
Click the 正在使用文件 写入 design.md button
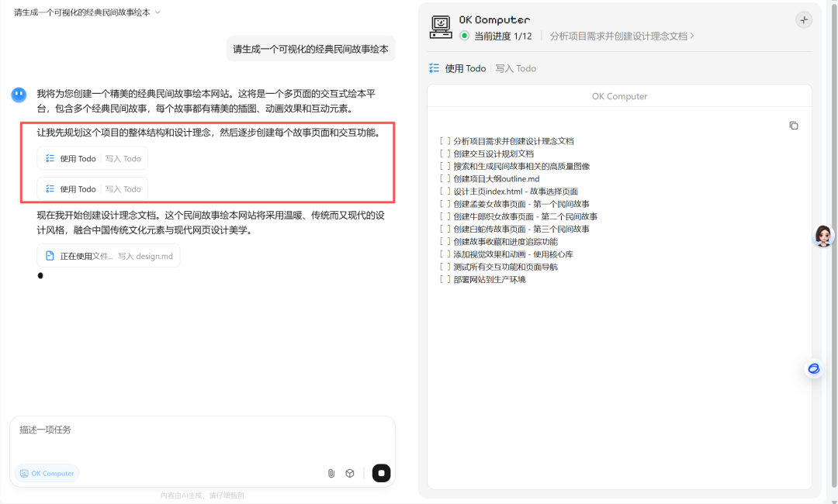tap(108, 255)
